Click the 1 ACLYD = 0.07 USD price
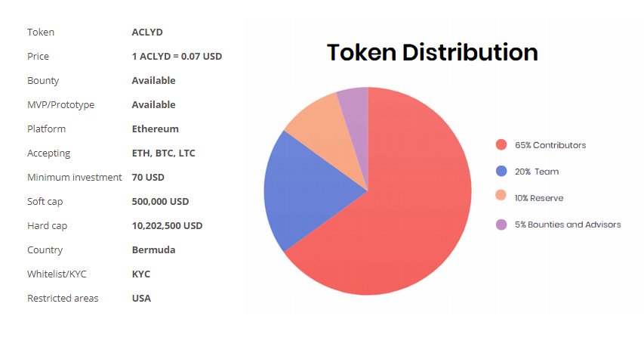 (x=177, y=57)
